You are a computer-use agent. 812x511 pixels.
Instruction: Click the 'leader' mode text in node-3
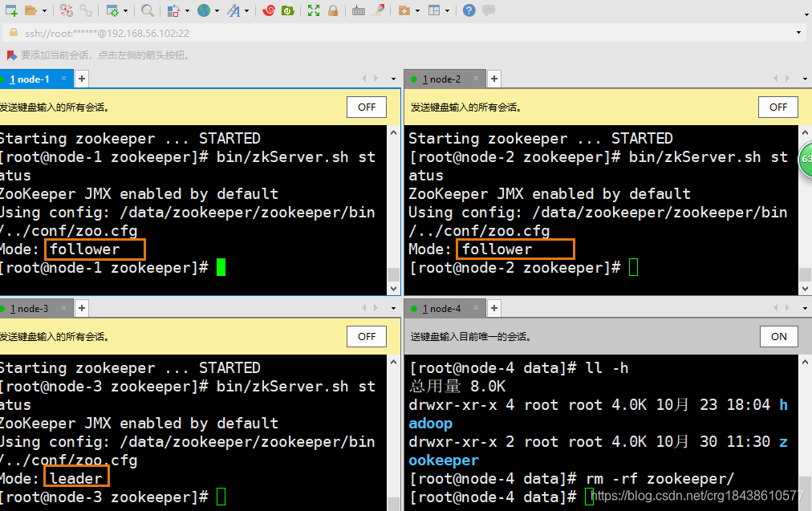point(76,478)
